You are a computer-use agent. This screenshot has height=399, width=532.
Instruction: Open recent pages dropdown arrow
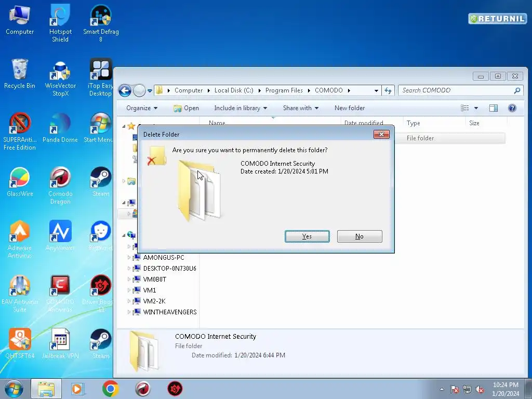[150, 90]
